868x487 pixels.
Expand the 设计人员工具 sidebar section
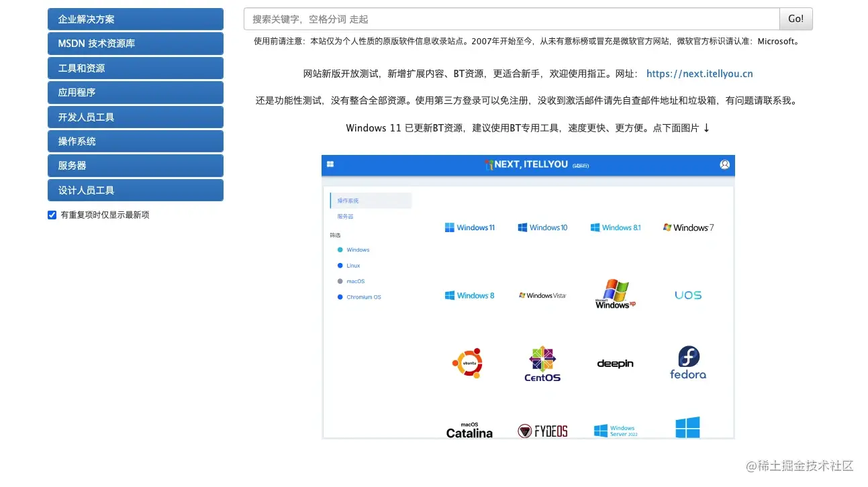point(135,190)
